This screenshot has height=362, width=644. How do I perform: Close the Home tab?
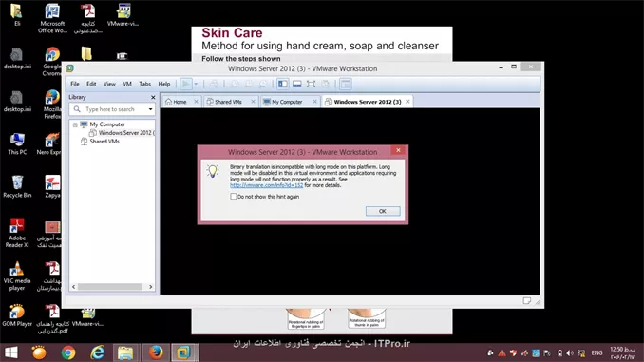point(196,102)
